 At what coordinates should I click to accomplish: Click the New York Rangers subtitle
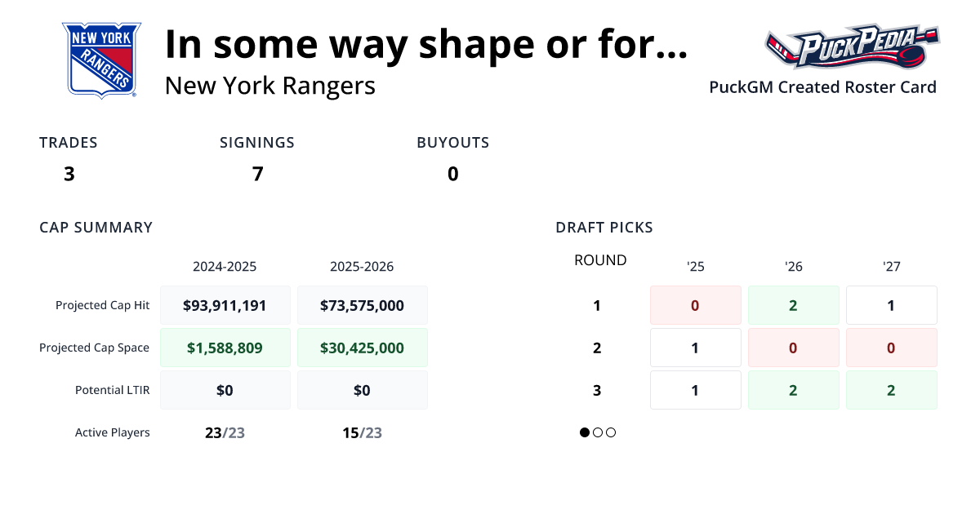(270, 86)
